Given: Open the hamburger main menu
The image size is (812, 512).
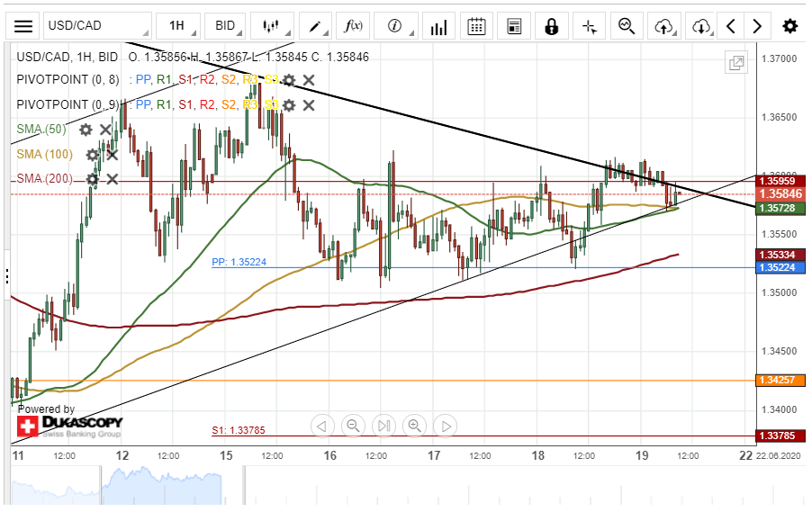Looking at the screenshot, I should (x=24, y=26).
